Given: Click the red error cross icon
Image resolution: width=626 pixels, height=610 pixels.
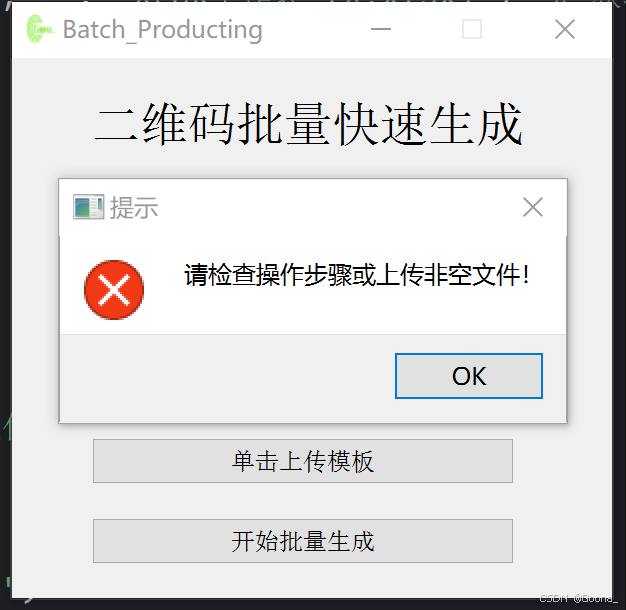Looking at the screenshot, I should pos(114,290).
